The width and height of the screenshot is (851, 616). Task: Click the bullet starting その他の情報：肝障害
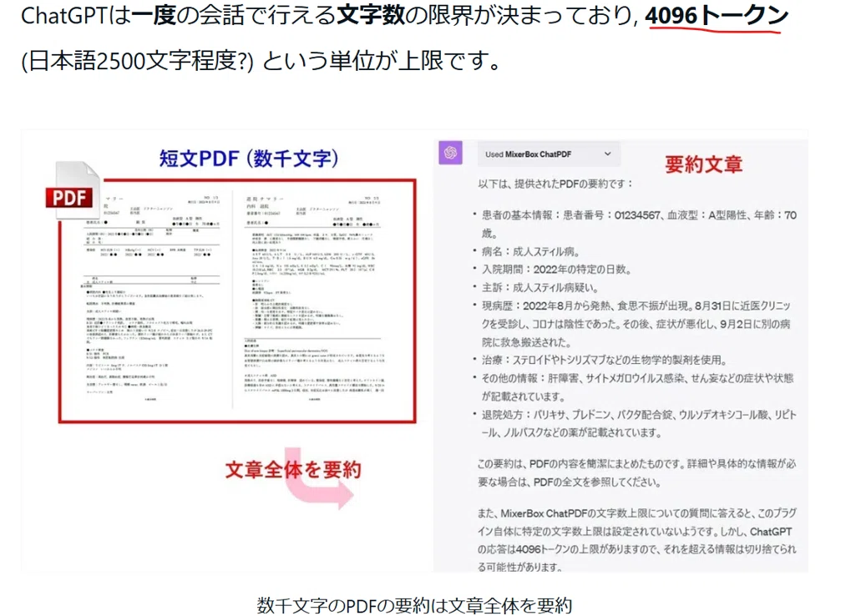pos(633,387)
